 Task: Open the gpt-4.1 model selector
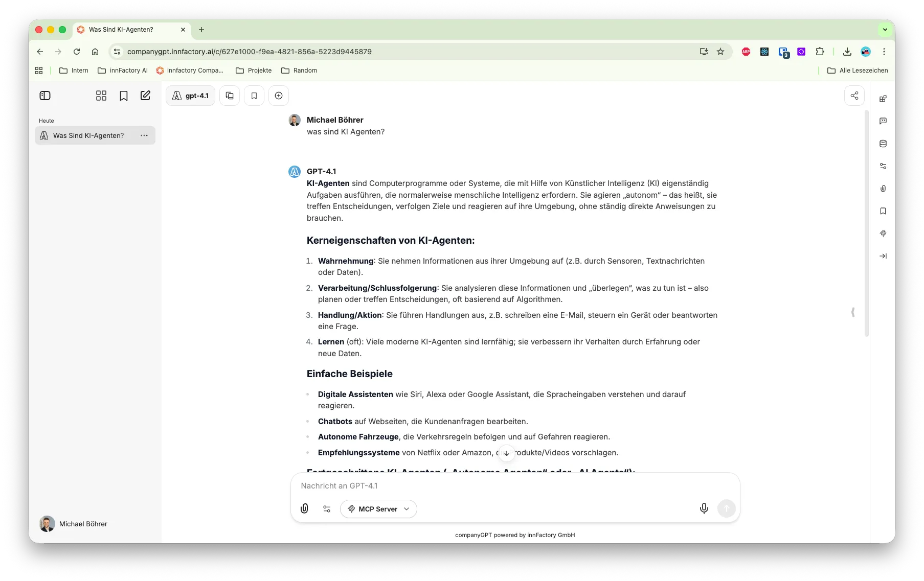point(190,96)
